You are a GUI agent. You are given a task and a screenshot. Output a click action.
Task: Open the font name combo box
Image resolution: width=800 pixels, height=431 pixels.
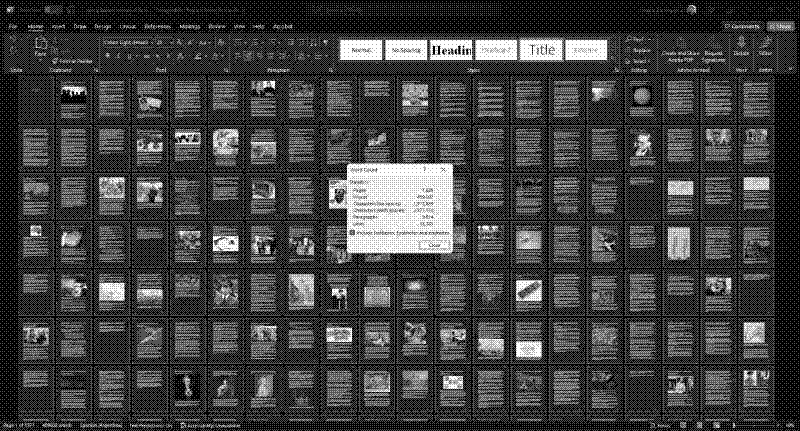point(128,43)
